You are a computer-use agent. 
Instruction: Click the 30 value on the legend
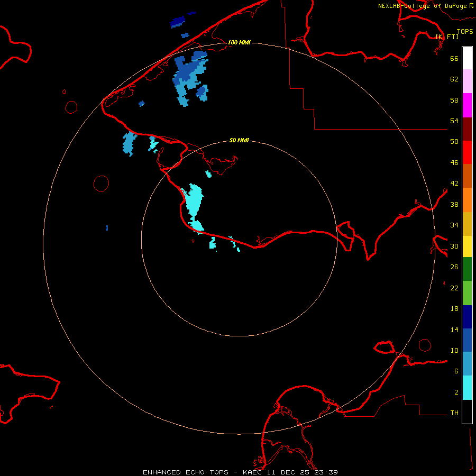[454, 246]
